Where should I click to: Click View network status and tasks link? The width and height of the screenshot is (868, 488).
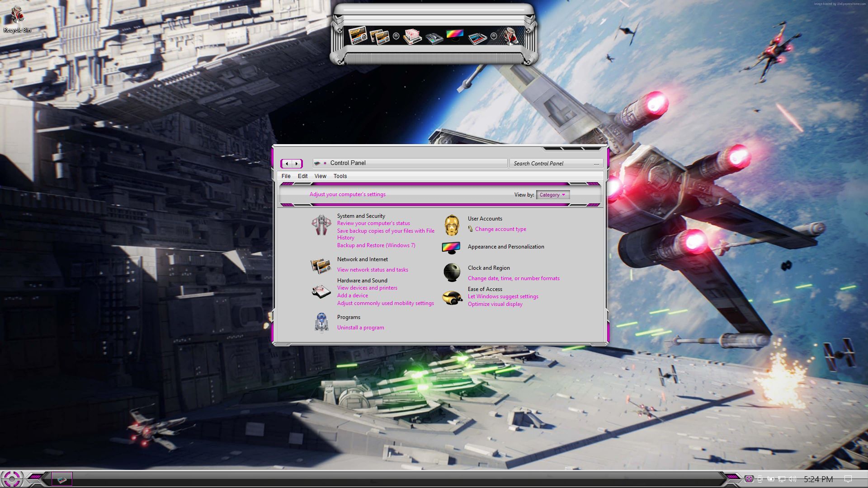(373, 270)
